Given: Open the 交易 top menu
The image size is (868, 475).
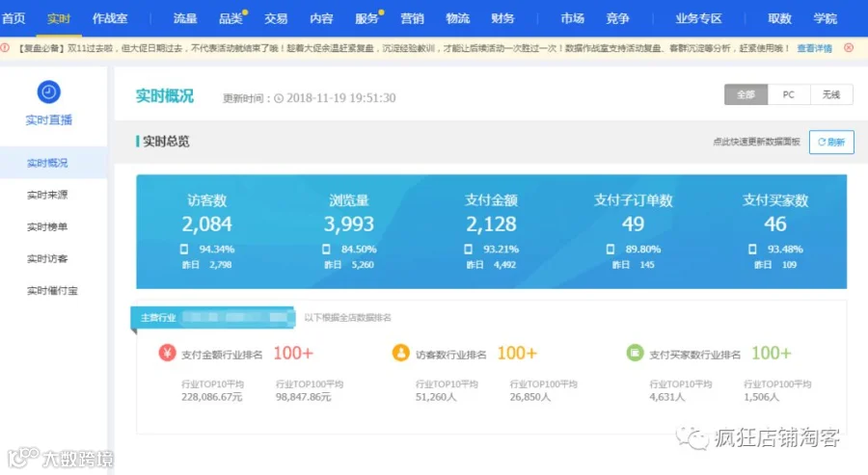Looking at the screenshot, I should (x=276, y=18).
